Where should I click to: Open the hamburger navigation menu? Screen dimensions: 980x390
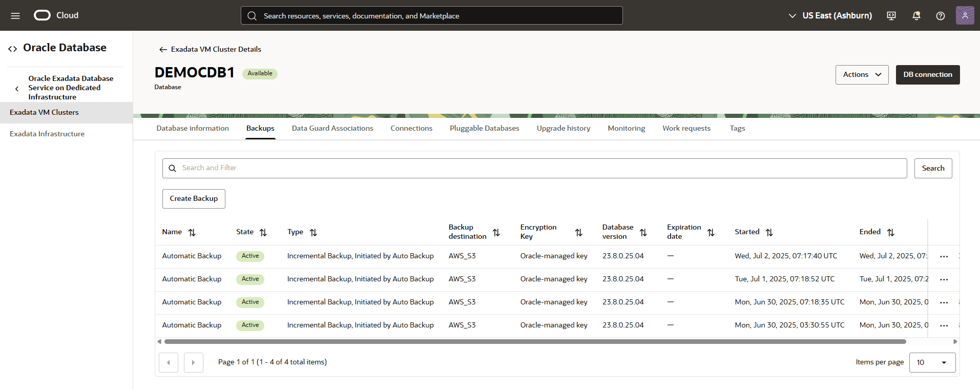click(15, 16)
